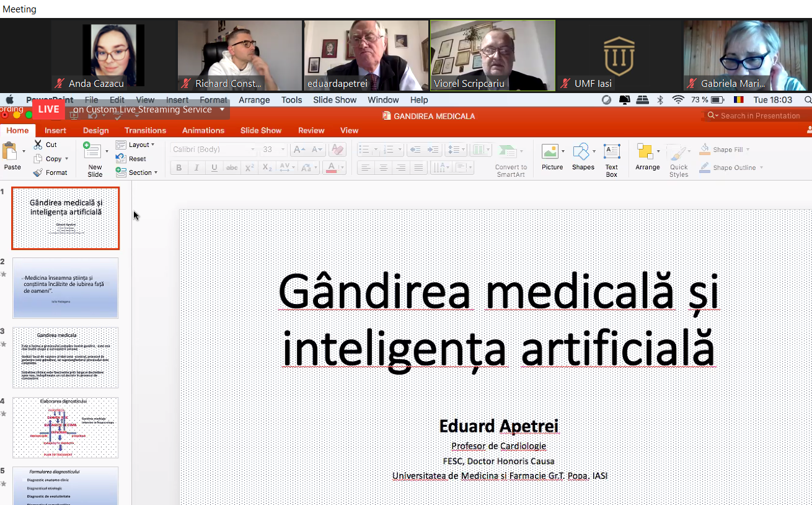Open the Line Spacing dropdown
The image size is (812, 505).
point(463,150)
